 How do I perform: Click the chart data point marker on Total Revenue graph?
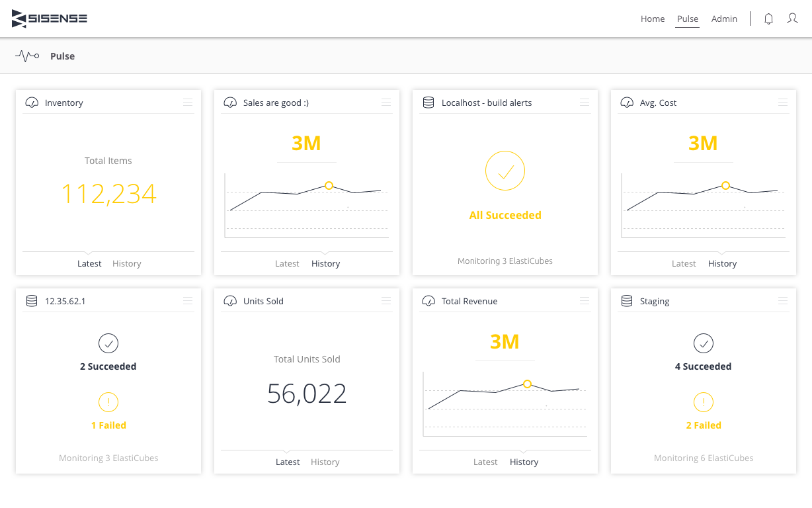527,384
